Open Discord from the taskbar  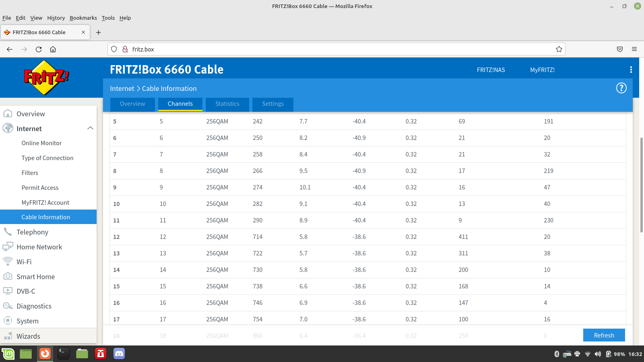pos(119,354)
